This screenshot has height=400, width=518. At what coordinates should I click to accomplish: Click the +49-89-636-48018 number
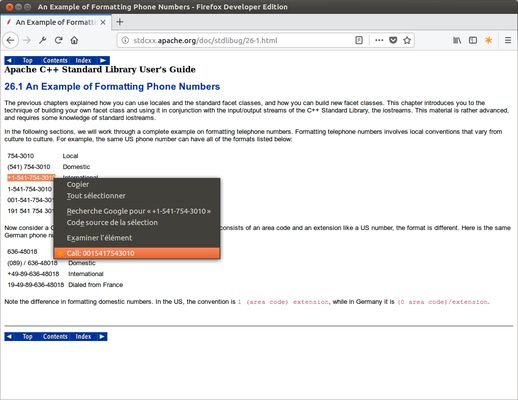(x=33, y=274)
